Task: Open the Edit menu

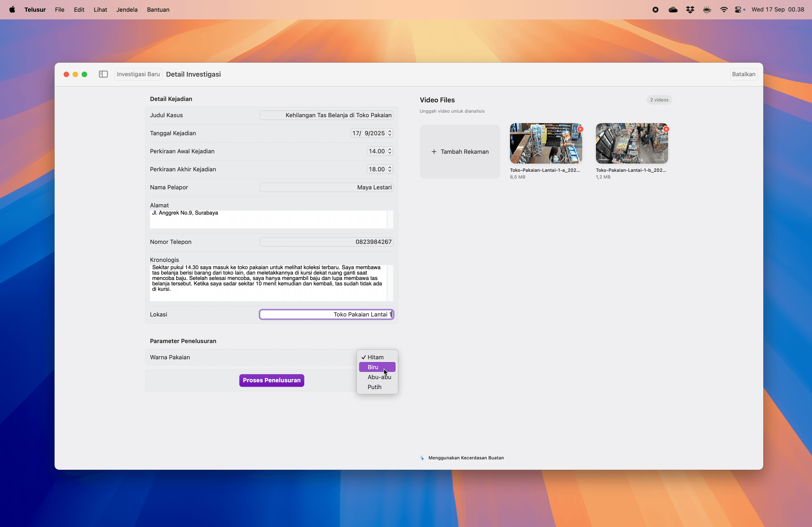Action: 79,10
